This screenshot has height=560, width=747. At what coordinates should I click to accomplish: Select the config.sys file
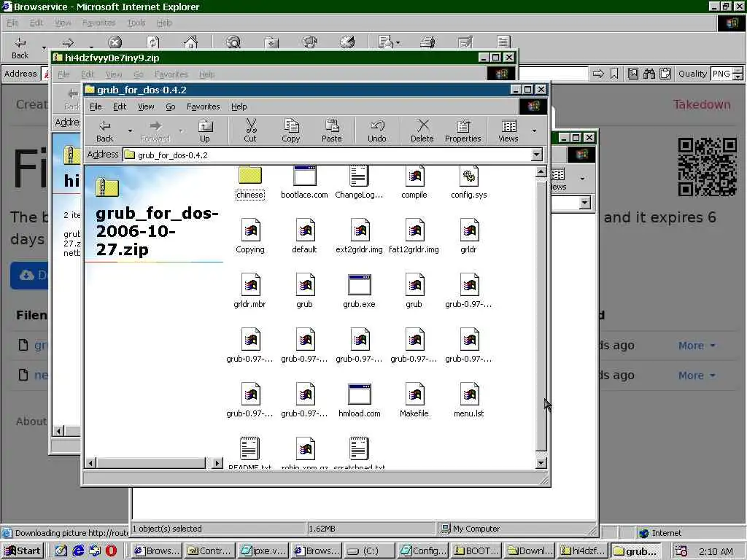point(469,183)
